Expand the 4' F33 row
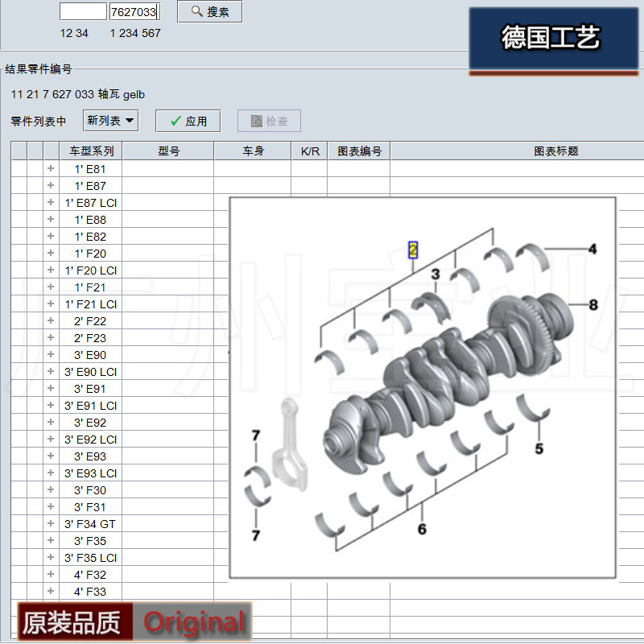 pos(51,591)
